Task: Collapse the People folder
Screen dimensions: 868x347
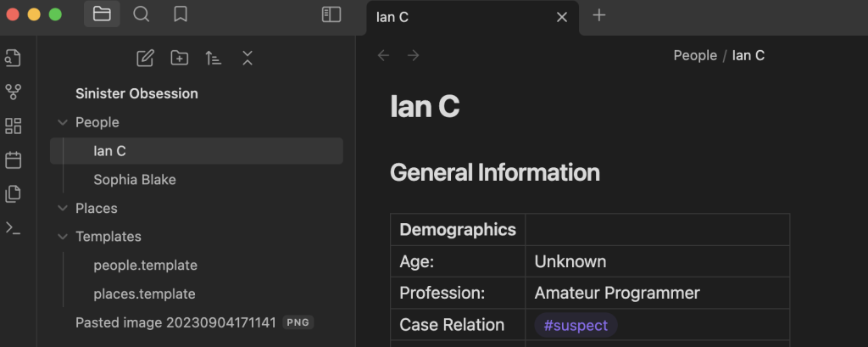Action: tap(63, 122)
